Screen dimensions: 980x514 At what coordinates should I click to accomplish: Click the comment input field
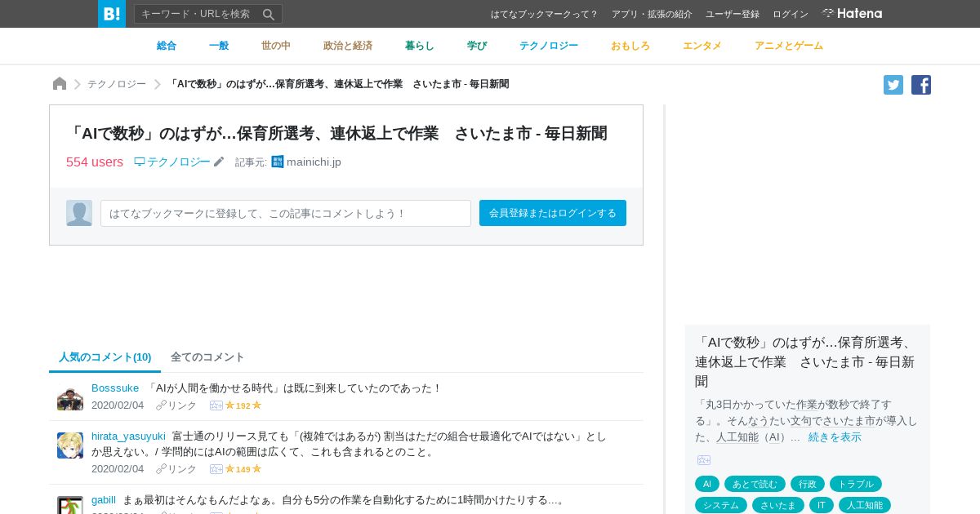tap(286, 213)
